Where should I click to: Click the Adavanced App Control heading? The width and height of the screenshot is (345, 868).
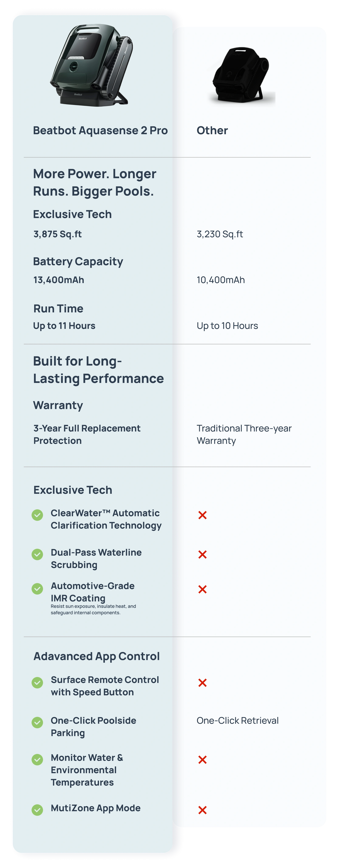tap(97, 656)
